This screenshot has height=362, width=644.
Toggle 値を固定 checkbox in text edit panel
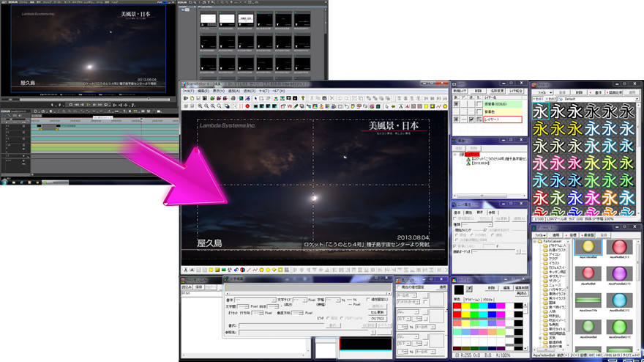click(368, 300)
